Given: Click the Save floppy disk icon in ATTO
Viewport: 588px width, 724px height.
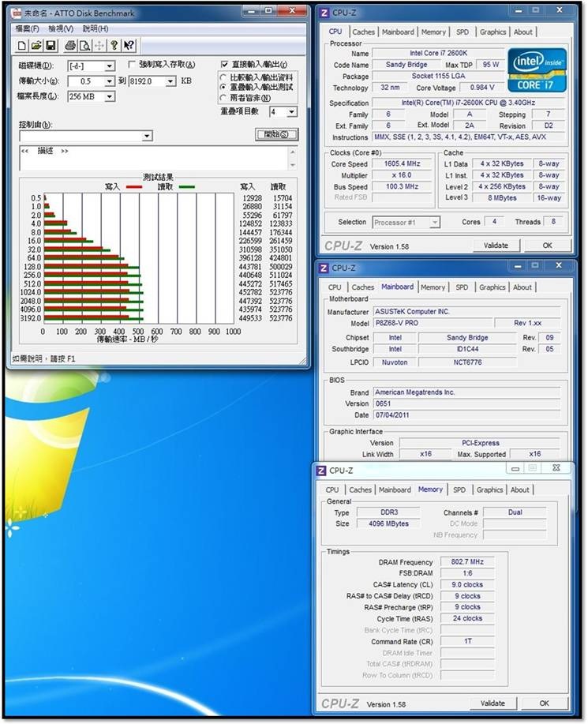Looking at the screenshot, I should point(51,45).
